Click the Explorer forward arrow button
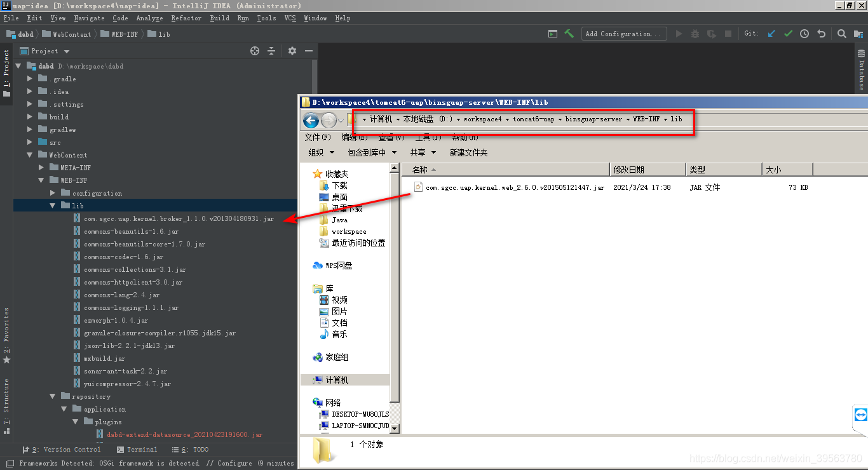Viewport: 868px width, 470px height. (329, 119)
